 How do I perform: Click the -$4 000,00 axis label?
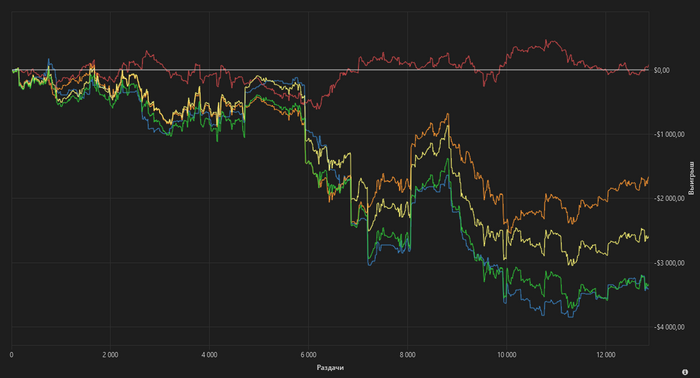(x=669, y=327)
